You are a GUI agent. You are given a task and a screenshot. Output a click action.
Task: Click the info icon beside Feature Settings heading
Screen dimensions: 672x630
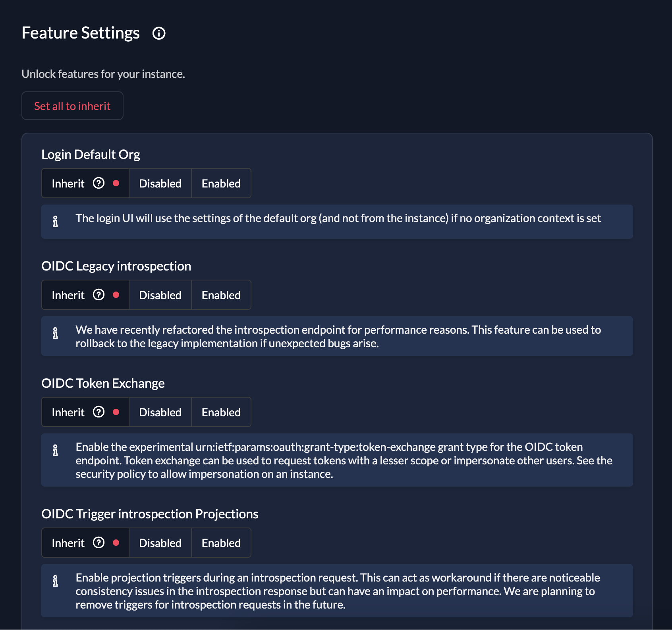[159, 33]
